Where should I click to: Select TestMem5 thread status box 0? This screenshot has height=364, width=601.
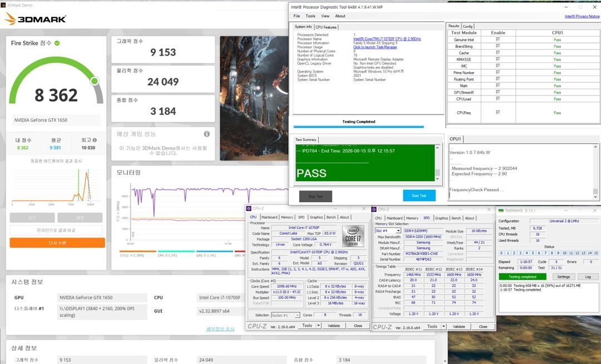502,253
